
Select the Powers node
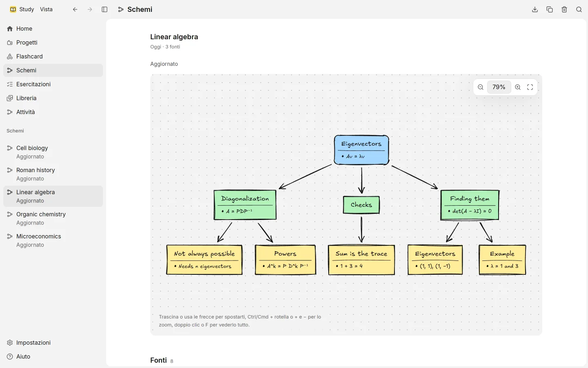click(x=285, y=260)
